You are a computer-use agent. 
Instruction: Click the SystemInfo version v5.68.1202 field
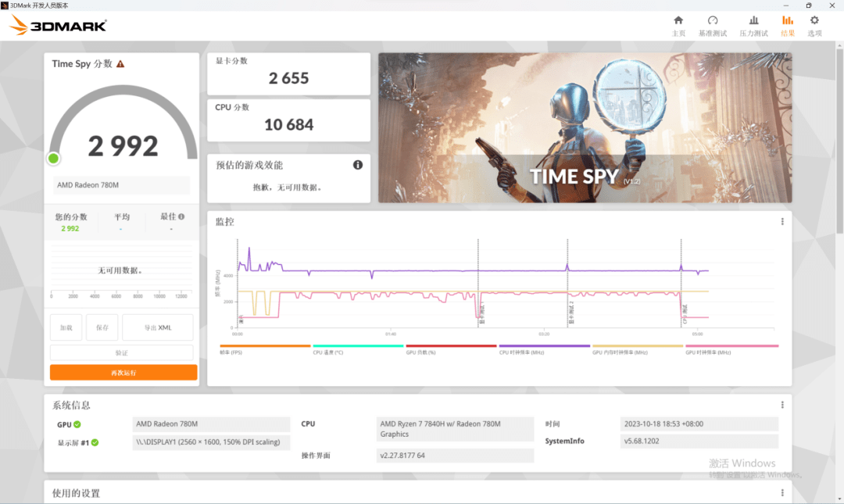point(699,441)
